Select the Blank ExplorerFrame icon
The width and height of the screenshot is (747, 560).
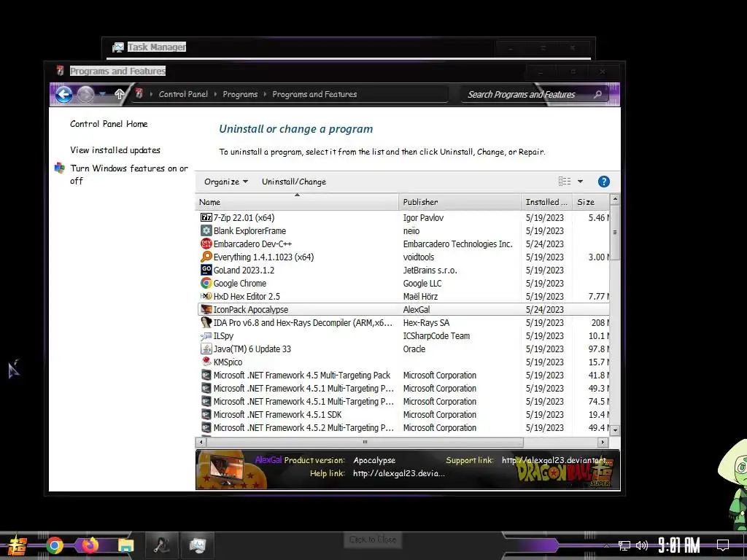[x=206, y=230]
